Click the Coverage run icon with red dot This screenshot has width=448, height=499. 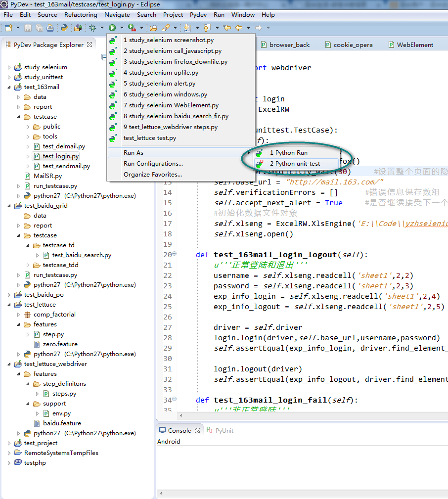132,28
